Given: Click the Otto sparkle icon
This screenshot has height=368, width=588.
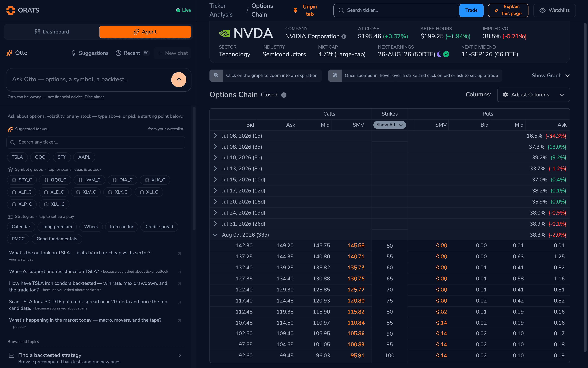Looking at the screenshot, I should click(x=9, y=53).
